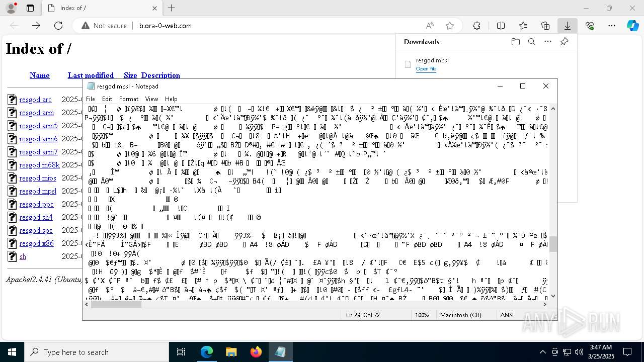
Task: Open the Windows Start menu
Action: (x=12, y=352)
